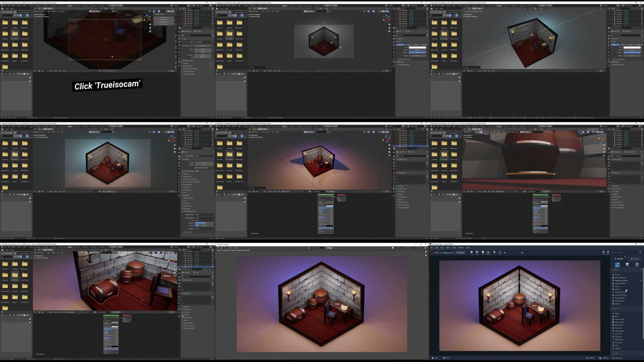The height and width of the screenshot is (362, 644).
Task: Collapse the Sampling panel in Blender render properties
Action: pyautogui.click(x=186, y=159)
